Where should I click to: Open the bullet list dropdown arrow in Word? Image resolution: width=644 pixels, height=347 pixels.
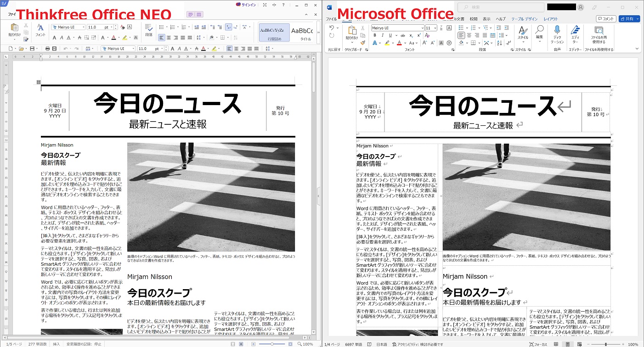tap(467, 28)
